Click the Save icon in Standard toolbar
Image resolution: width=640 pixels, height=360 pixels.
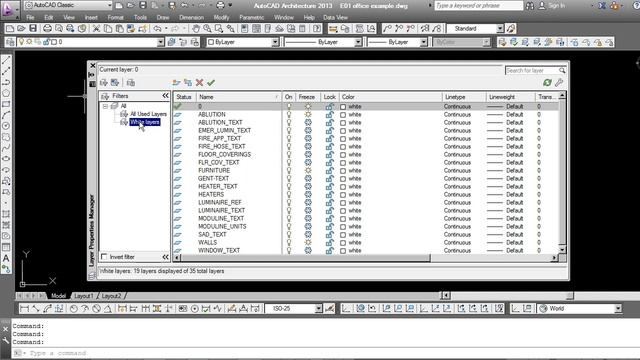coord(33,29)
